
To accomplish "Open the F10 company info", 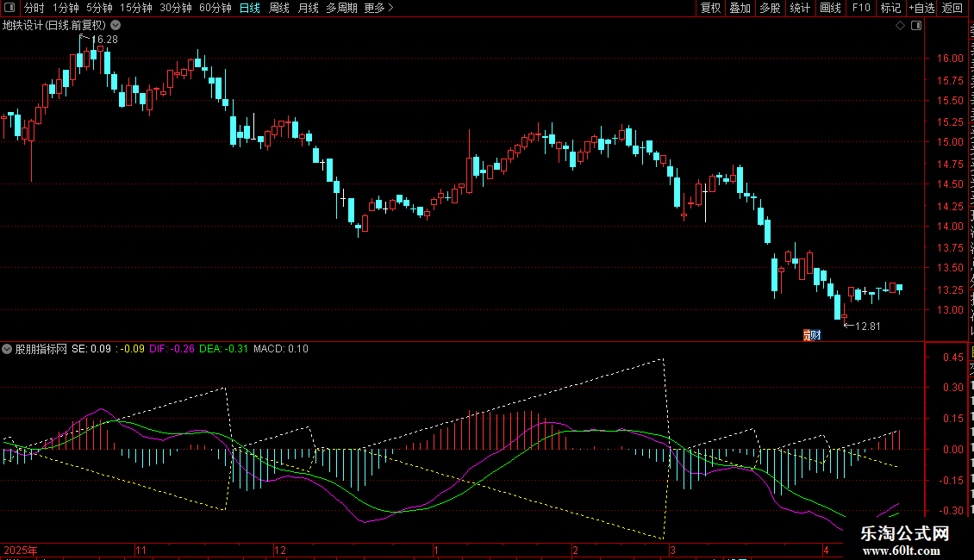I will click(x=861, y=8).
